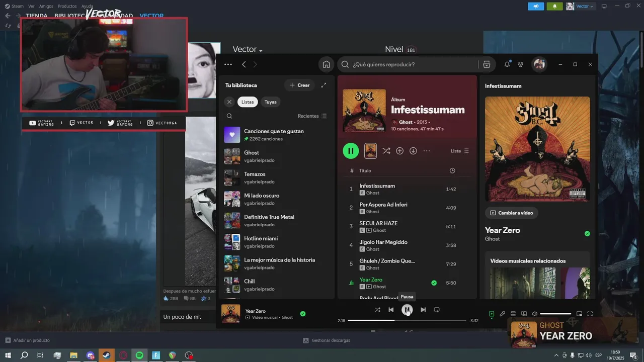
Task: Unlike Year Zero in player bar
Action: (x=303, y=314)
